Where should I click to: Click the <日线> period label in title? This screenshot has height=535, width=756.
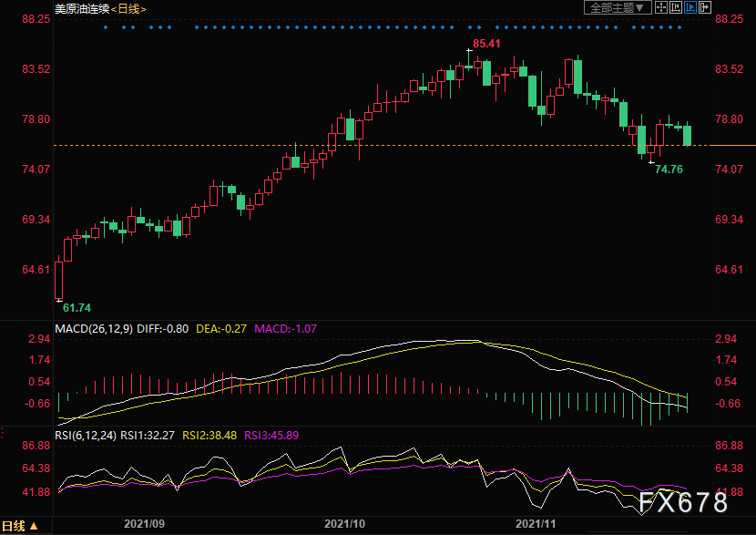pyautogui.click(x=128, y=9)
